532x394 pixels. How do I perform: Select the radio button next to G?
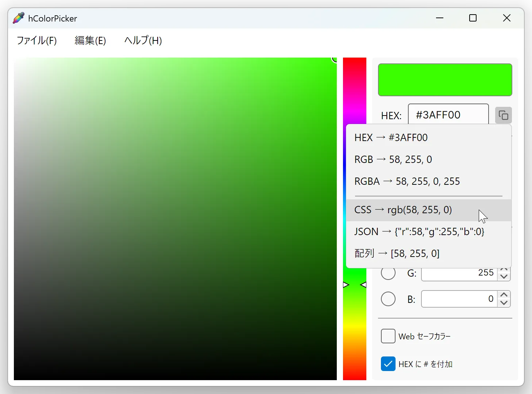point(388,273)
